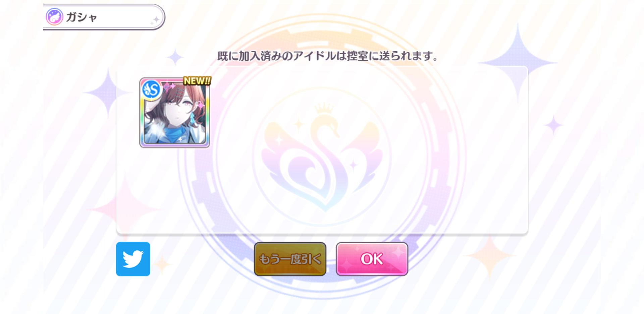
Task: Click the small orange sparkle next to the Twitter button
Action: (x=163, y=264)
